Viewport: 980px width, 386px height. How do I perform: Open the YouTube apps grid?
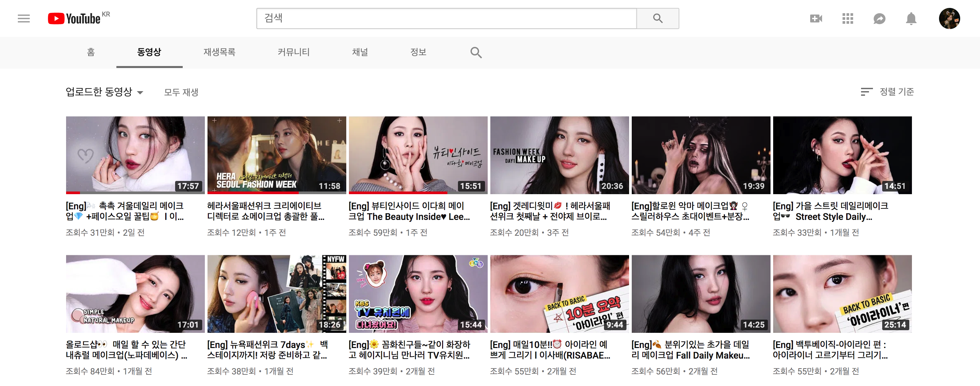tap(848, 18)
